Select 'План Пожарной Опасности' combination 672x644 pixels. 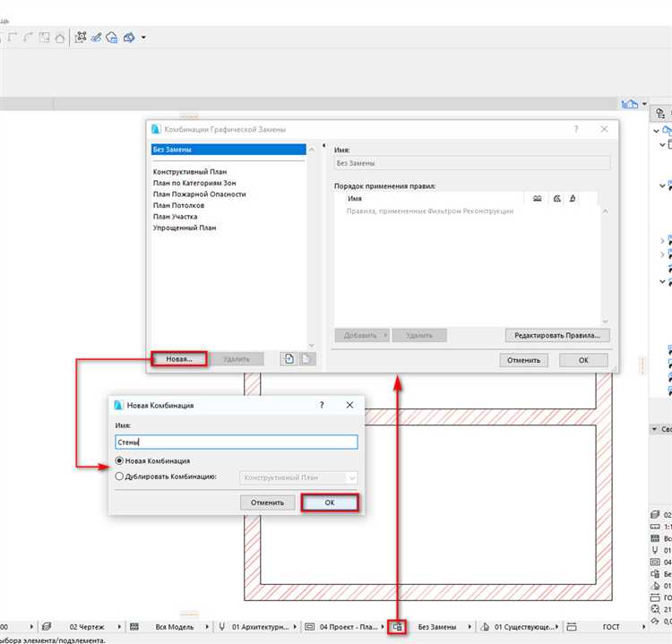(x=200, y=194)
